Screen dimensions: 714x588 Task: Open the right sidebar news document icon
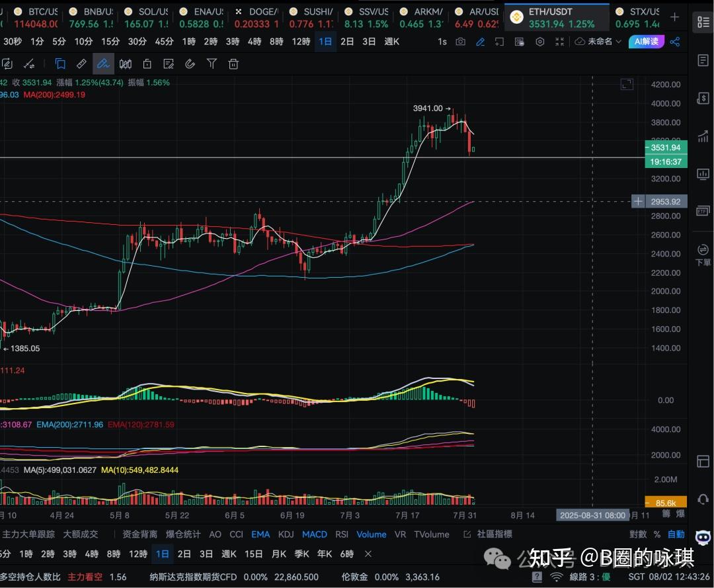pos(703,60)
